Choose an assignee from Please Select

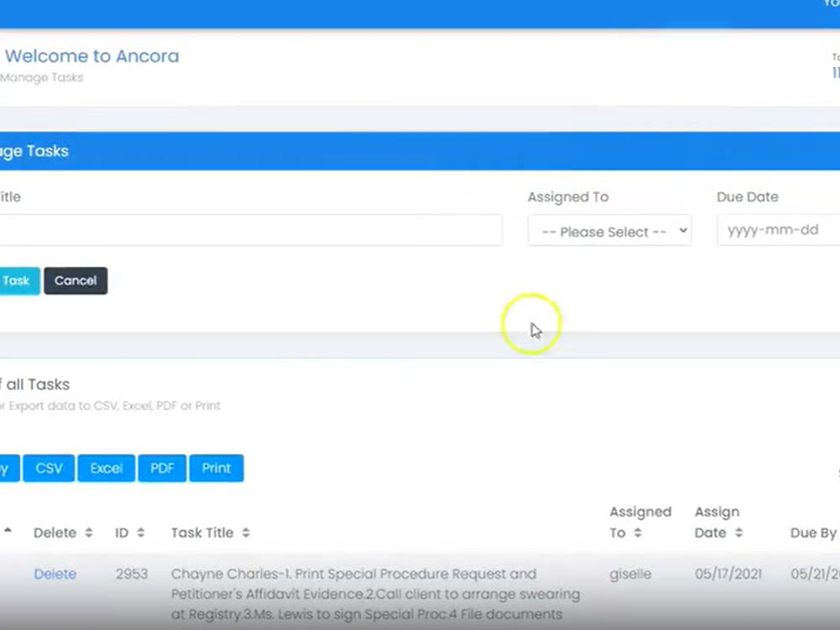pyautogui.click(x=609, y=230)
